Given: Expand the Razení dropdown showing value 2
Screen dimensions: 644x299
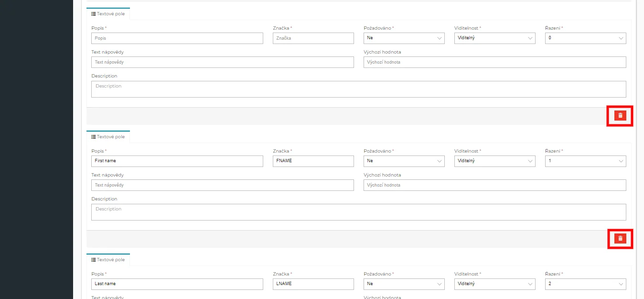Looking at the screenshot, I should point(585,284).
